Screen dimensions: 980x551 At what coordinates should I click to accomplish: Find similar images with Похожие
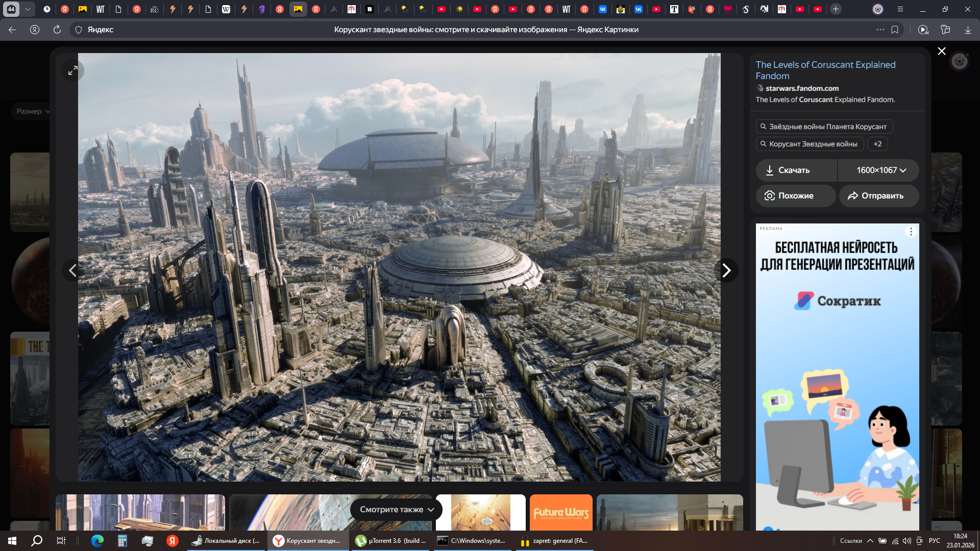(x=795, y=196)
